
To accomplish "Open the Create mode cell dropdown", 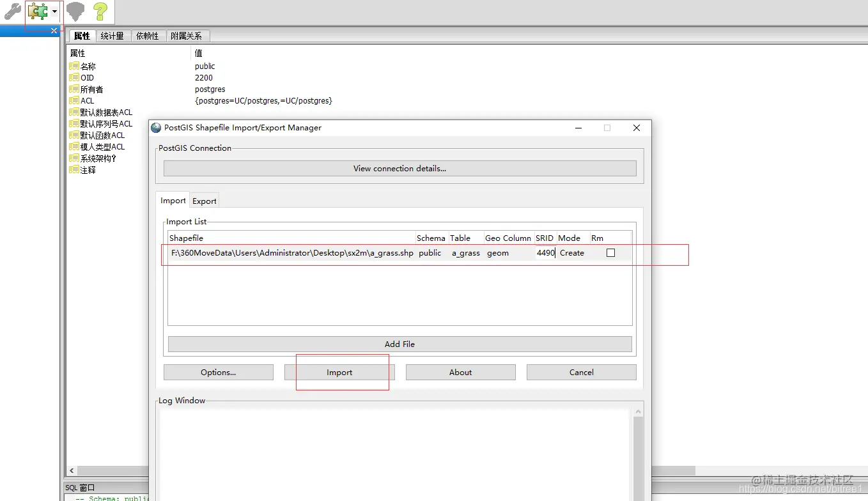I will coord(572,253).
